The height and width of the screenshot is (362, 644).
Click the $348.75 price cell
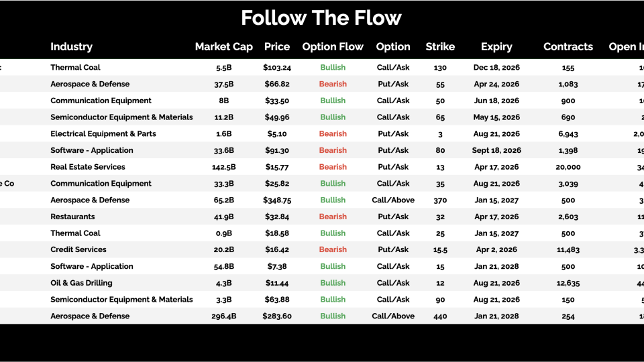pos(277,200)
